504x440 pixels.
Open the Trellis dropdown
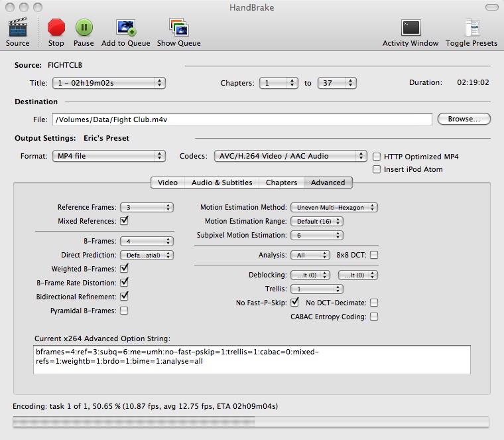(x=317, y=289)
